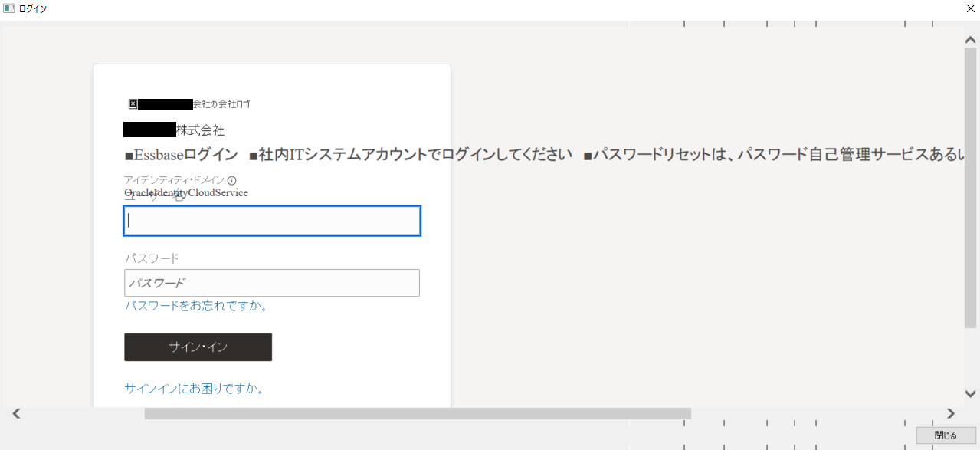
Task: Click inside the username input field
Action: (x=272, y=221)
